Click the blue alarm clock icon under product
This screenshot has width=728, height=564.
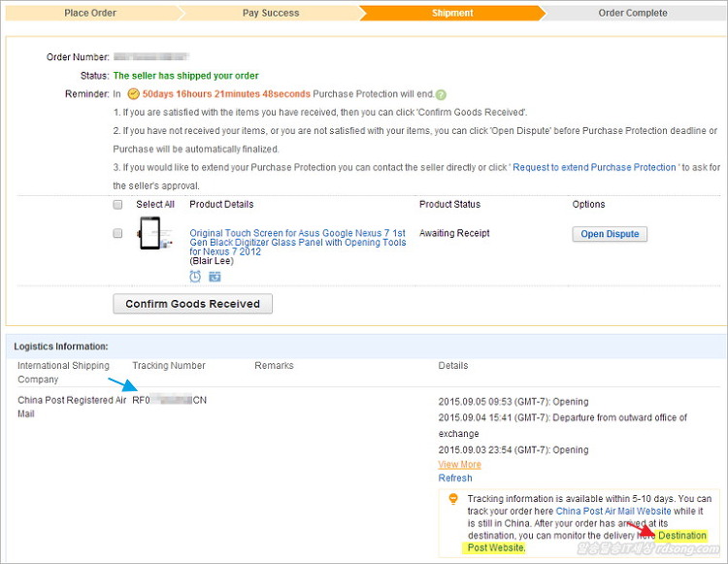pyautogui.click(x=195, y=277)
